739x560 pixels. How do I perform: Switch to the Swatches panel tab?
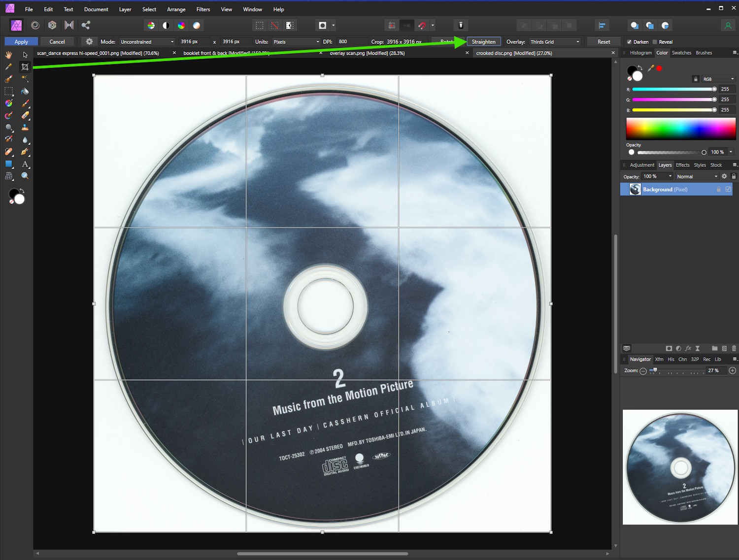(681, 53)
